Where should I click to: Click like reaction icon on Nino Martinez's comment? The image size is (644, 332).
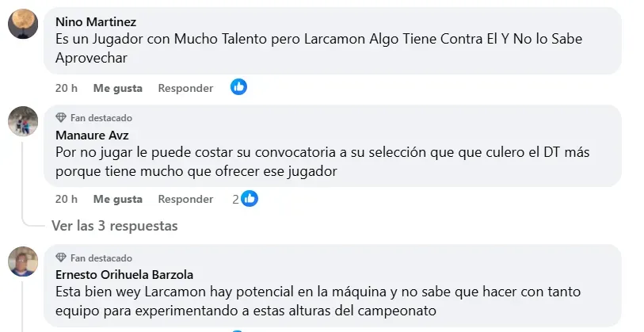pos(238,87)
